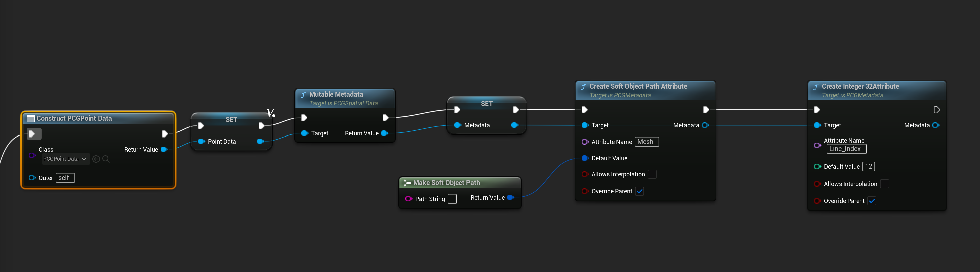Click the Default Value field showing 12
The height and width of the screenshot is (272, 980).
pyautogui.click(x=868, y=167)
